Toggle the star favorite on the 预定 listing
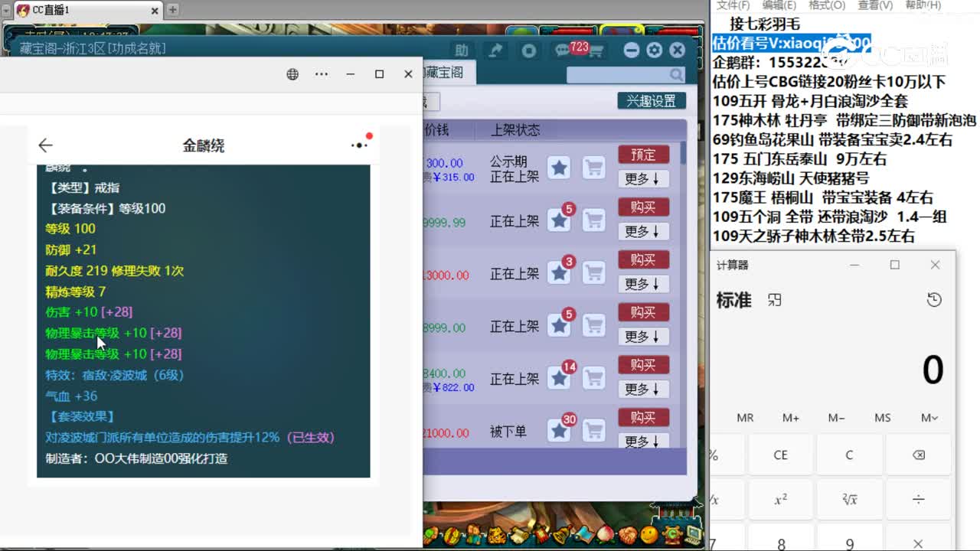 click(558, 167)
